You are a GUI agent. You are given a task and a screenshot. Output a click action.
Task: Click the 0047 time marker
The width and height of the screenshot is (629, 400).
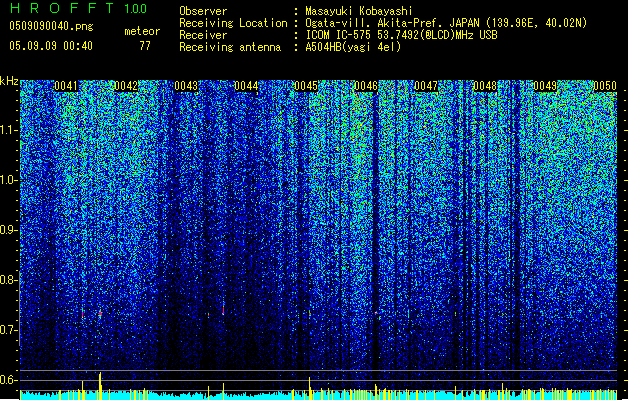[426, 86]
